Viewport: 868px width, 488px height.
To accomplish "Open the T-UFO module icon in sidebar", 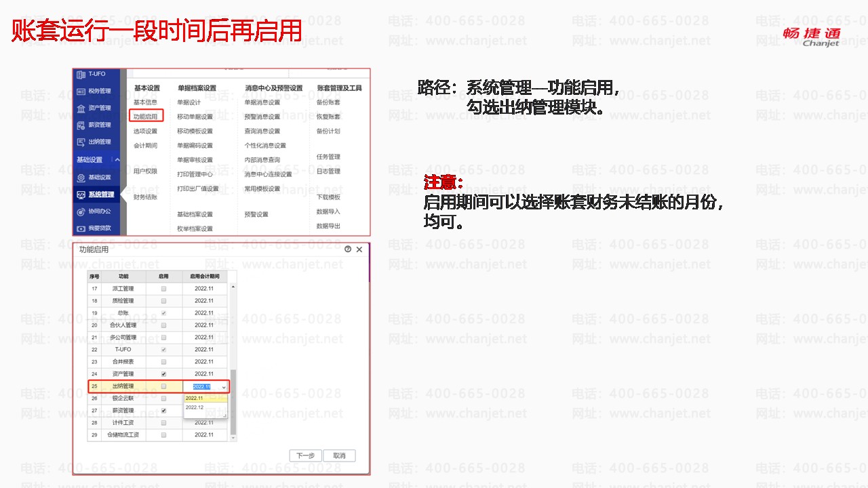I will tap(81, 74).
